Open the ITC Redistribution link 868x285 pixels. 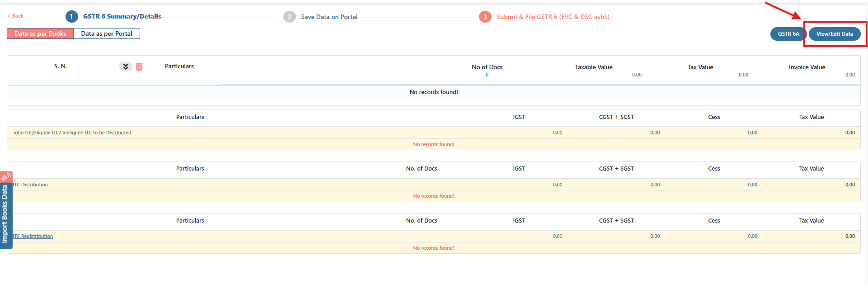[x=33, y=236]
